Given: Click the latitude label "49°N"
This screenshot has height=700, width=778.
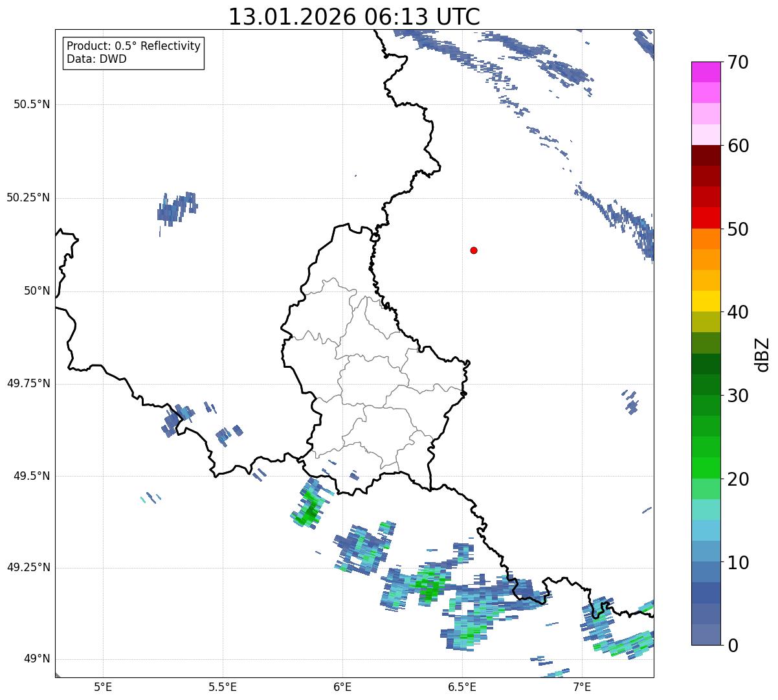Looking at the screenshot, I should coord(37,659).
